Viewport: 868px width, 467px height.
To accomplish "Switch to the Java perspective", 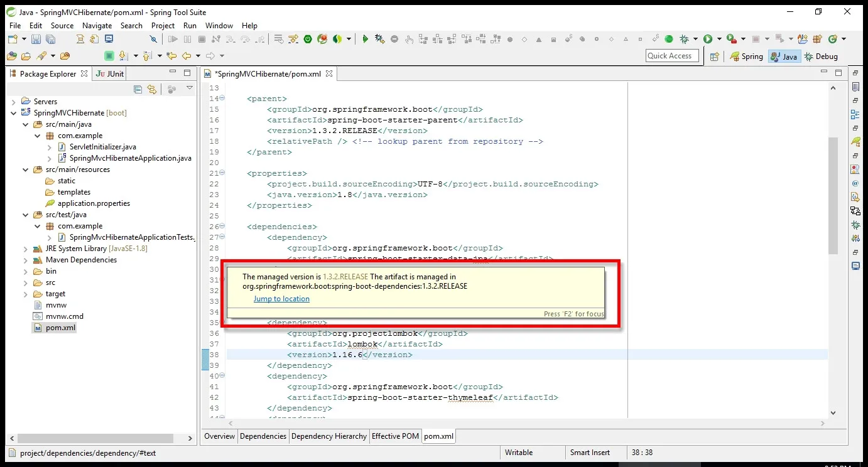I will tap(784, 56).
